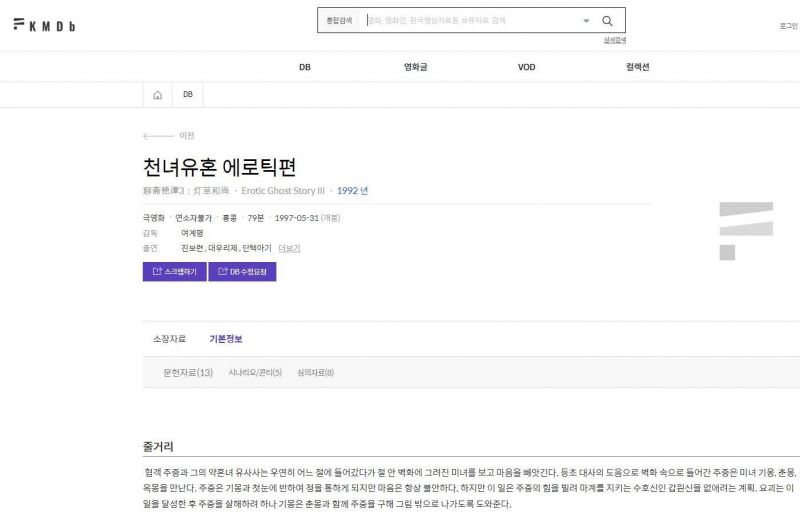
Task: Click the movie poster placeholder image
Action: (x=745, y=230)
